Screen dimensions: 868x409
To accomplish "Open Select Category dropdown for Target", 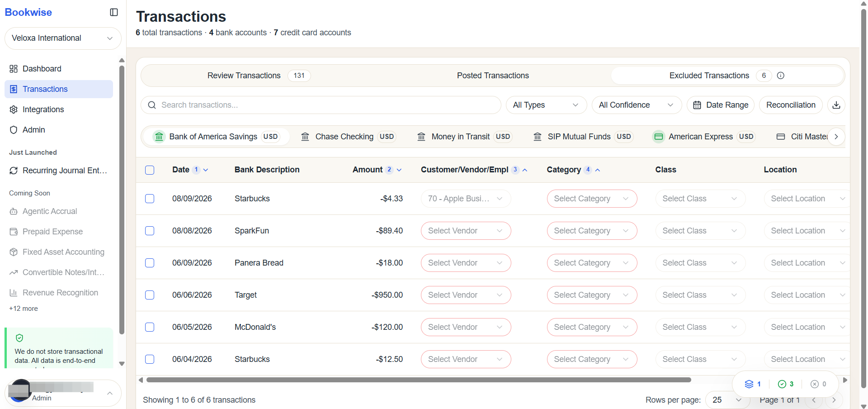I will click(x=592, y=295).
